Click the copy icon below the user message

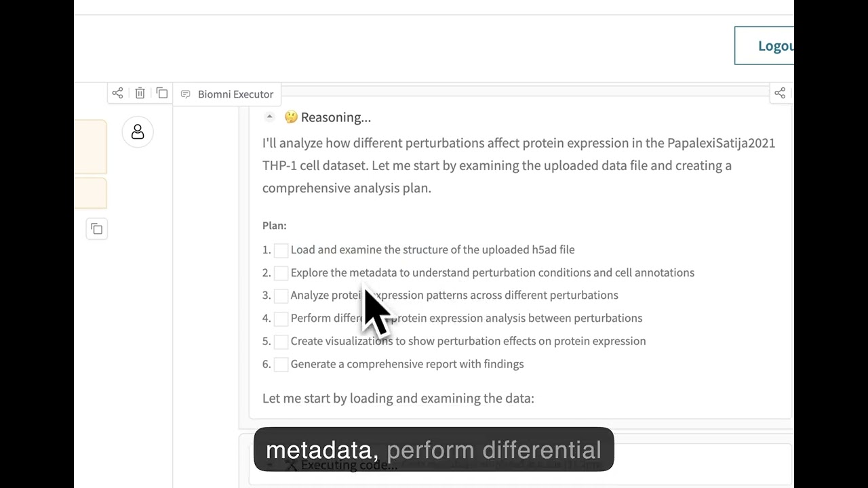click(97, 229)
